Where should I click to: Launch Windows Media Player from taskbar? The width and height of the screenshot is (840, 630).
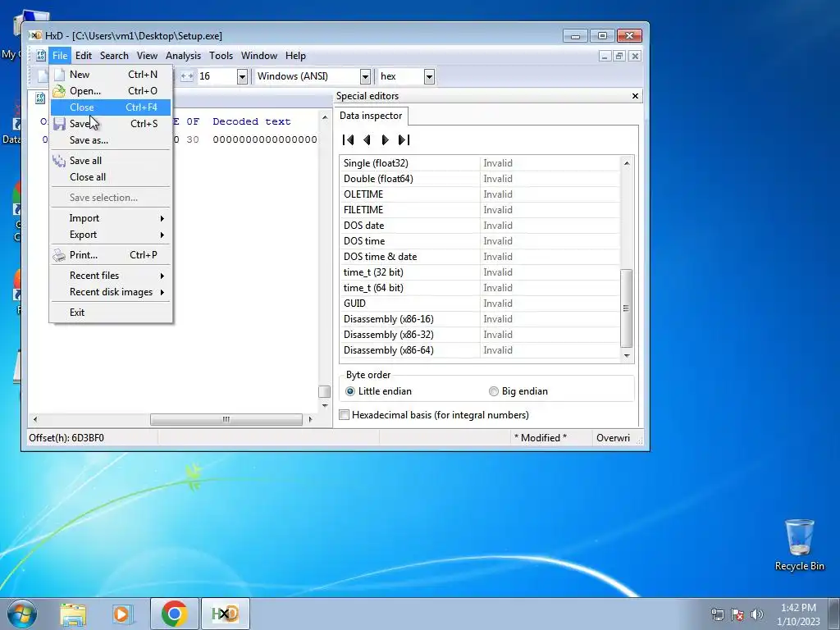tap(122, 614)
